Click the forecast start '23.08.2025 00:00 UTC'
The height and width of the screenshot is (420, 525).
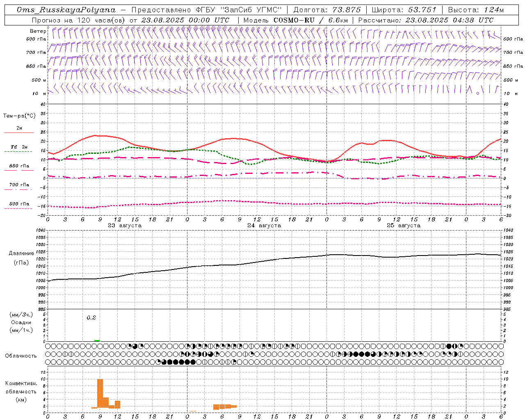coord(185,20)
